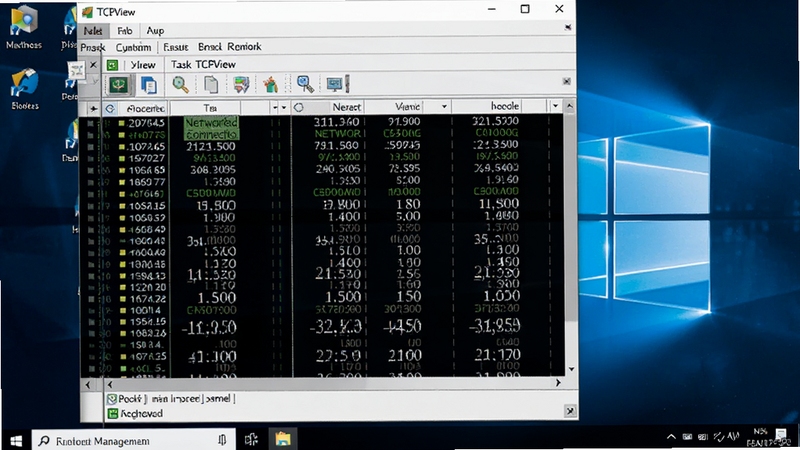Open the Blodtes desktop icon
Viewport: 800px width, 450px height.
click(x=24, y=90)
